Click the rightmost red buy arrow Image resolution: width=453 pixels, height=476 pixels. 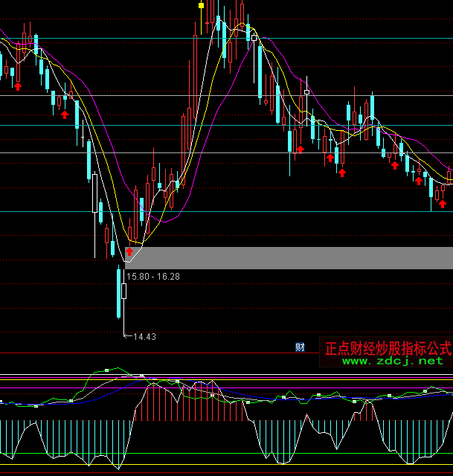pyautogui.click(x=443, y=203)
